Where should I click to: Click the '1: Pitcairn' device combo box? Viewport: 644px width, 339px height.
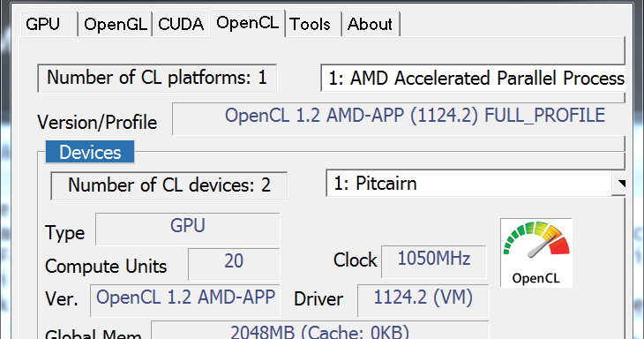coord(476,184)
